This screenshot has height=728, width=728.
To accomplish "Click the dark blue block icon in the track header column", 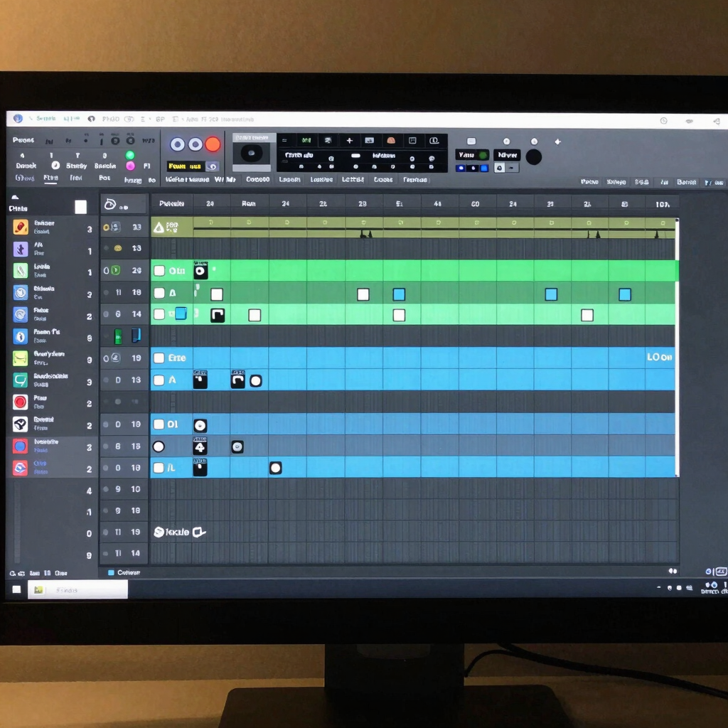I will pyautogui.click(x=136, y=336).
